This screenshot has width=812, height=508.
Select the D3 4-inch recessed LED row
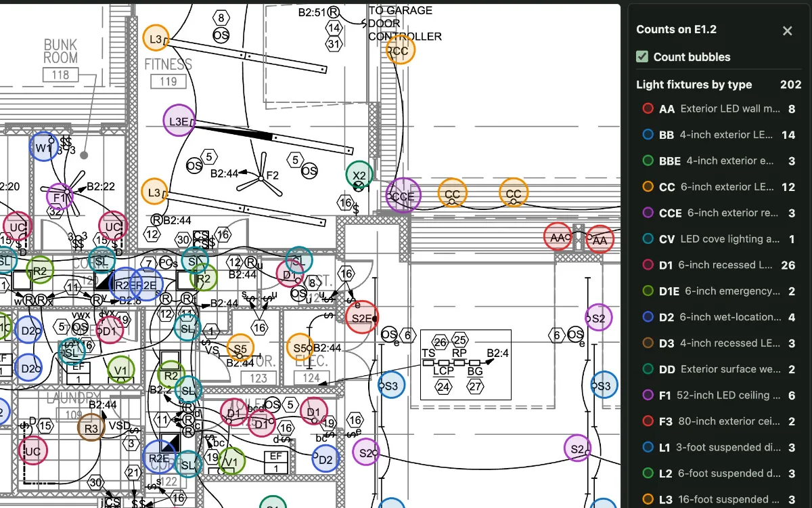coord(719,343)
